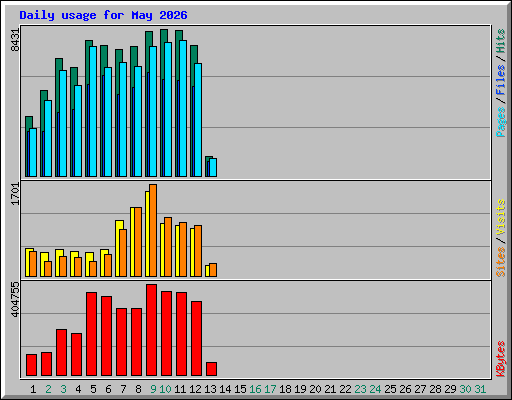512x400 pixels.
Task: Click day 27 on the x-axis
Action: pos(420,389)
